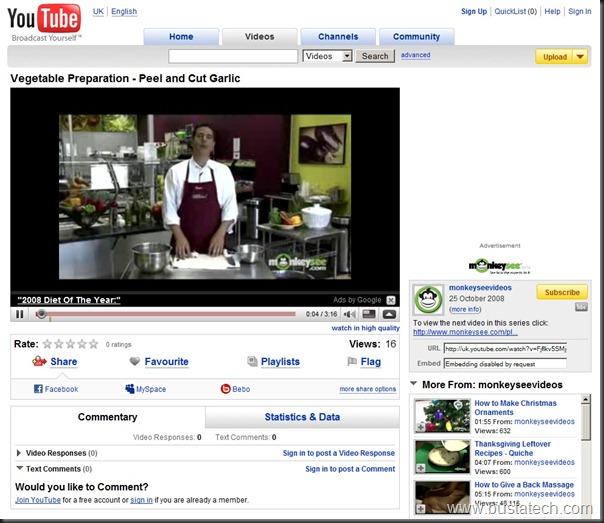The width and height of the screenshot is (604, 523).
Task: Add Back Massage video to QuickList
Action: [421, 509]
